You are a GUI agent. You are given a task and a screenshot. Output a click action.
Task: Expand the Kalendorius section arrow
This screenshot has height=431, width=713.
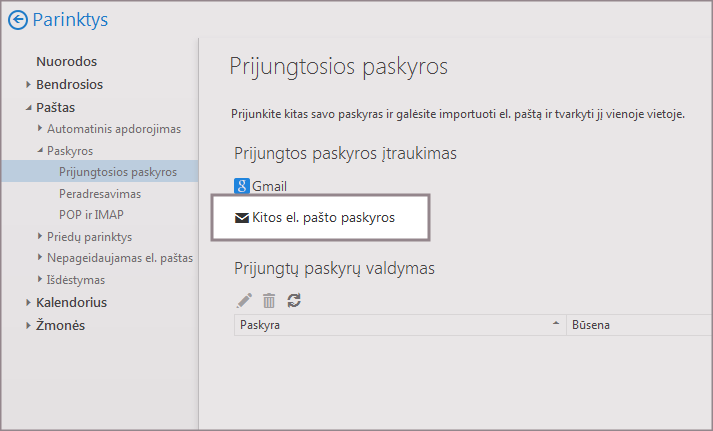coord(29,303)
